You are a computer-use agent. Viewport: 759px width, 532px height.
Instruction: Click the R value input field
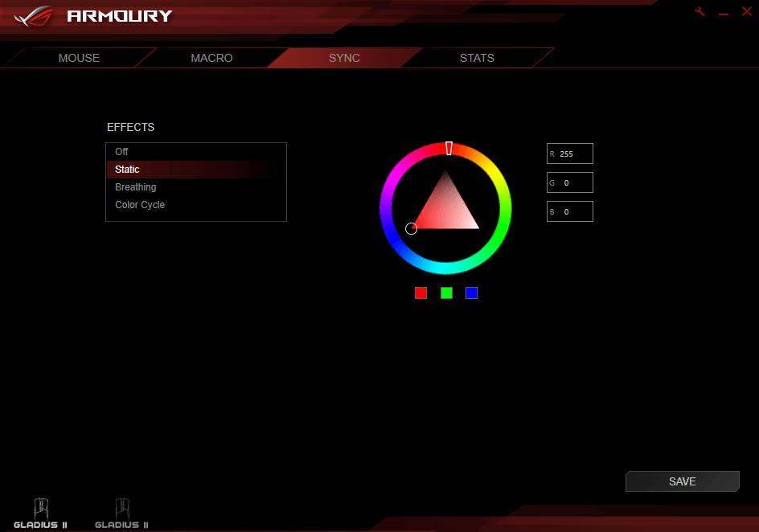point(574,153)
